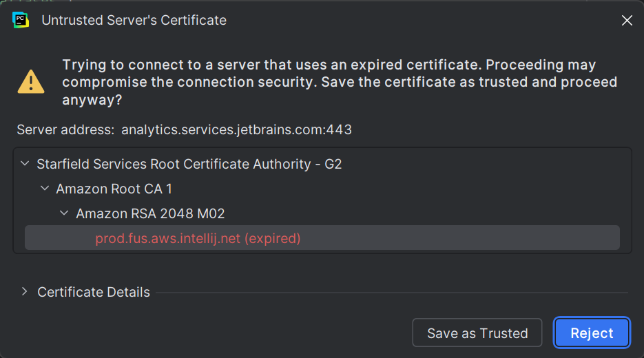The height and width of the screenshot is (358, 644).
Task: Click the Reject button
Action: tap(592, 333)
